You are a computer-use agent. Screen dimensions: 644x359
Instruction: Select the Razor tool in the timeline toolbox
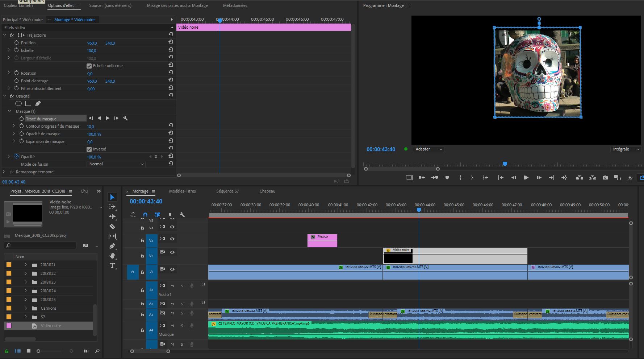(112, 227)
